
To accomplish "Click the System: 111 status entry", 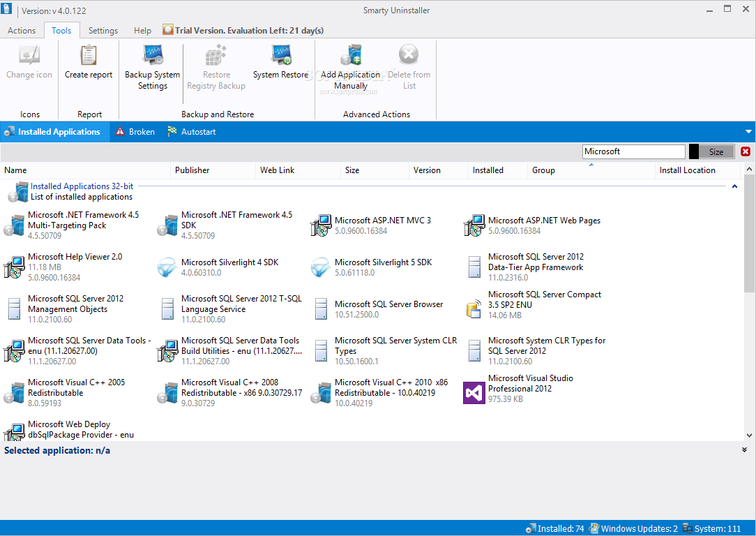I will [711, 529].
